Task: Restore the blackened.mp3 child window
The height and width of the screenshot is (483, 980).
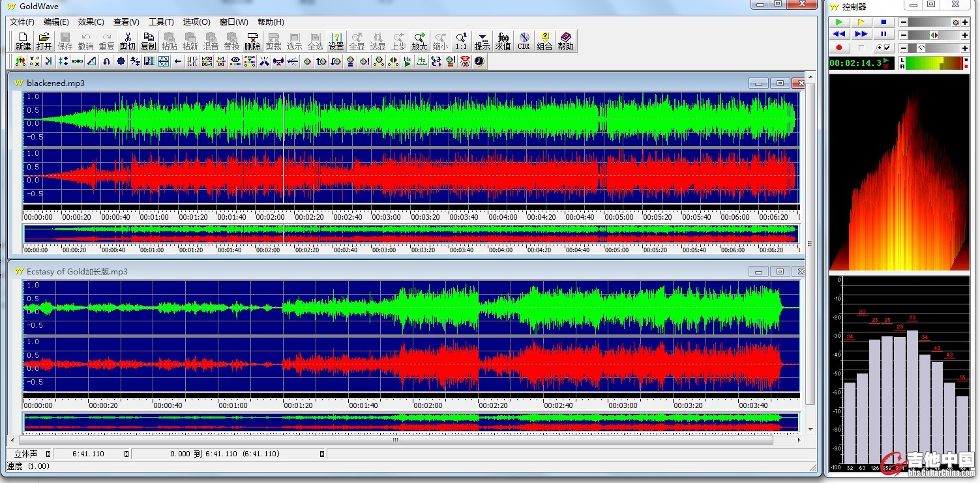Action: coord(780,83)
